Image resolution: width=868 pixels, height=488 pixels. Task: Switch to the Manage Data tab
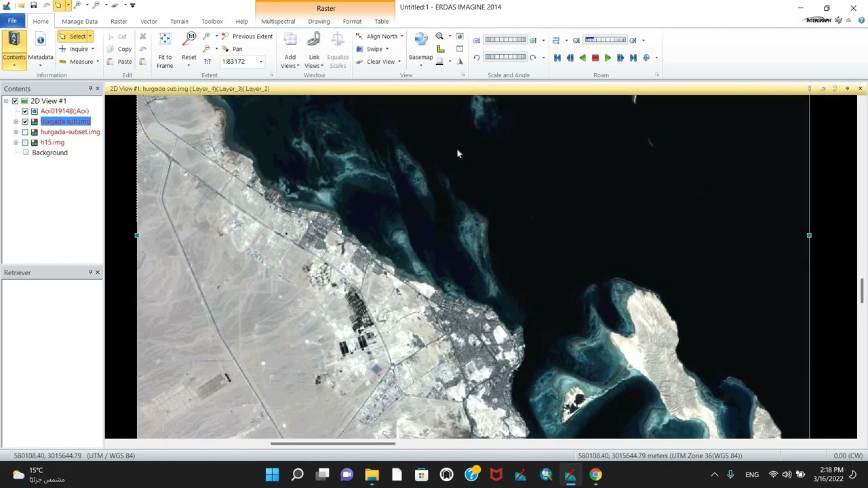pos(79,21)
